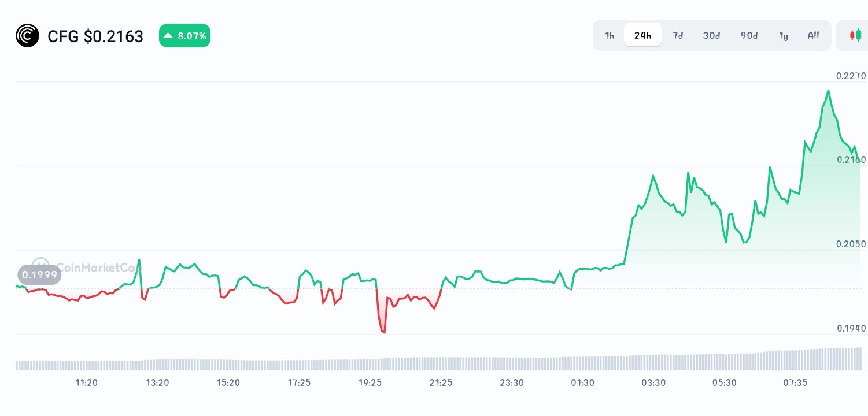Click the 19:25 time axis label
The height and width of the screenshot is (416, 868).
[370, 382]
